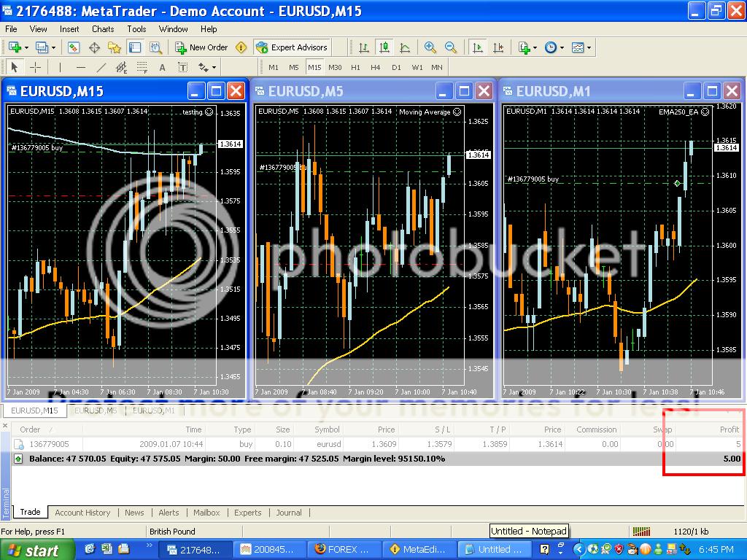
Task: Zoom out of the chart
Action: 451,47
